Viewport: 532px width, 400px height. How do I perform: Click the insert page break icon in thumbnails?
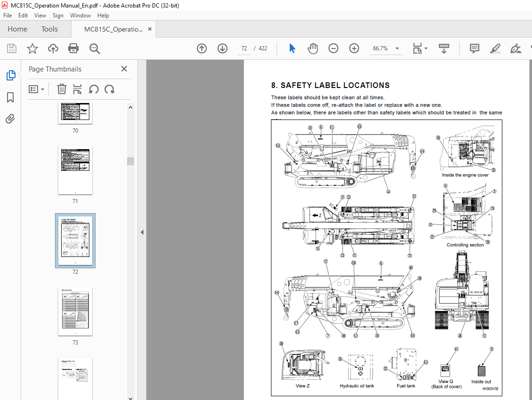77,89
